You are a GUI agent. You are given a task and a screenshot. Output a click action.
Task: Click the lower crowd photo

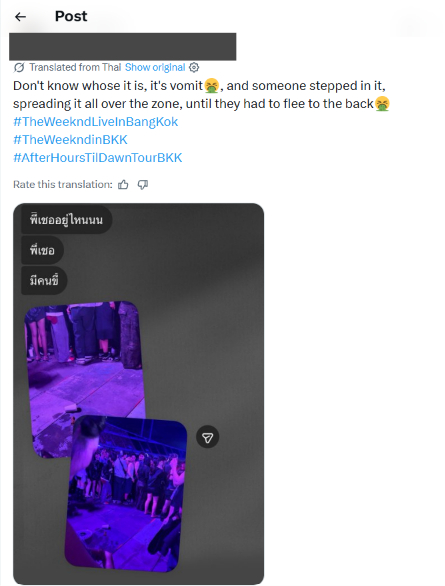click(x=126, y=493)
